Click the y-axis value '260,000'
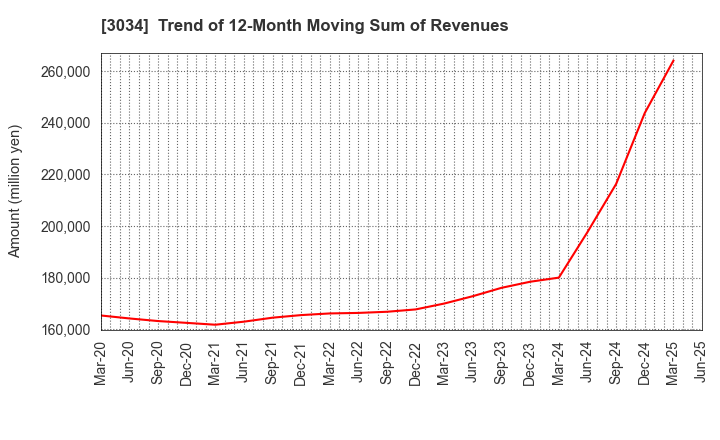720x440 pixels. click(65, 72)
